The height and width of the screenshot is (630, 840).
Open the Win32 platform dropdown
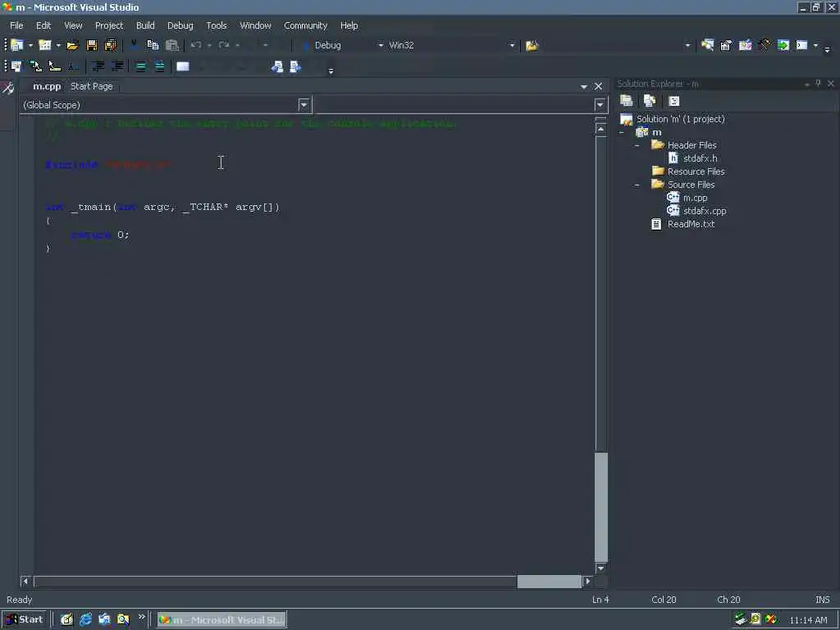512,46
